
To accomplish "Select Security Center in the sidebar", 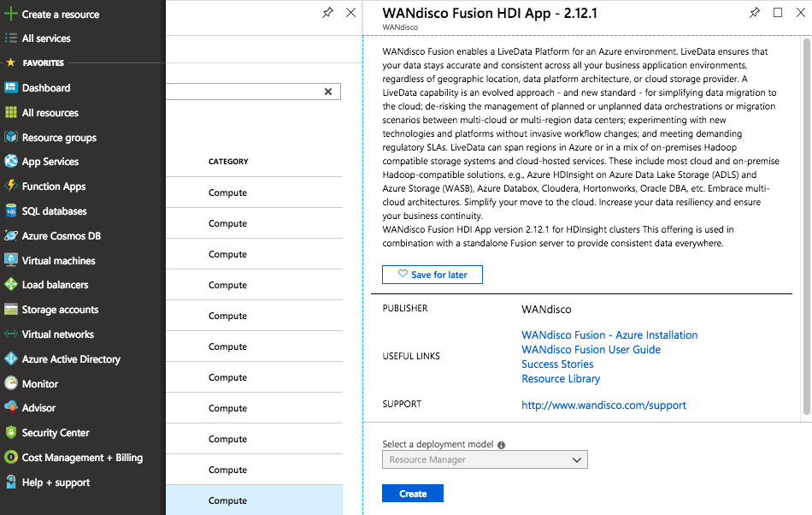I will pyautogui.click(x=56, y=433).
